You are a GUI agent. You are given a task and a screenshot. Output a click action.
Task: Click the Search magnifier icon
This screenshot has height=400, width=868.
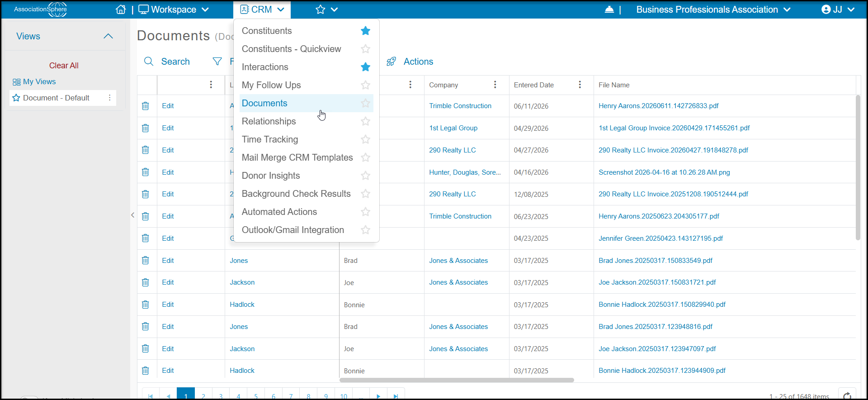149,62
